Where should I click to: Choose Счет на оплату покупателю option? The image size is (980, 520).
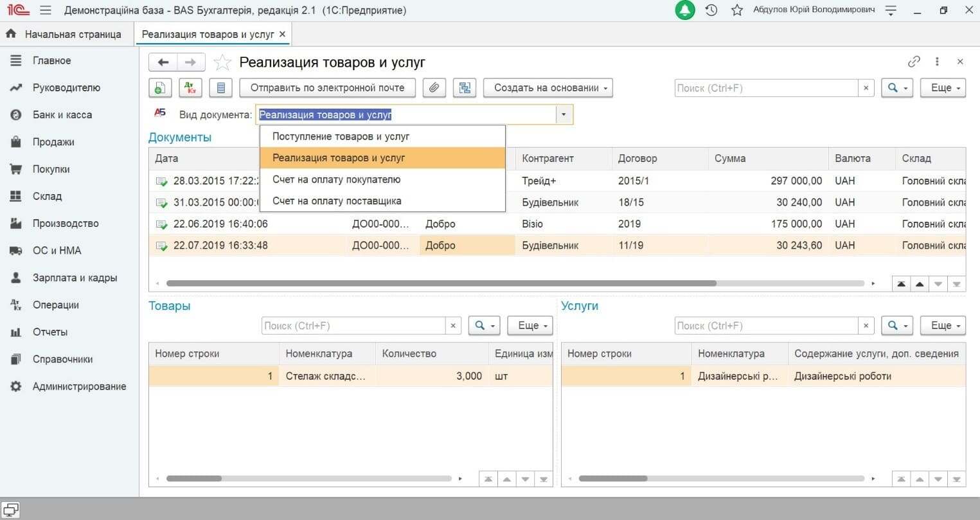(x=336, y=179)
